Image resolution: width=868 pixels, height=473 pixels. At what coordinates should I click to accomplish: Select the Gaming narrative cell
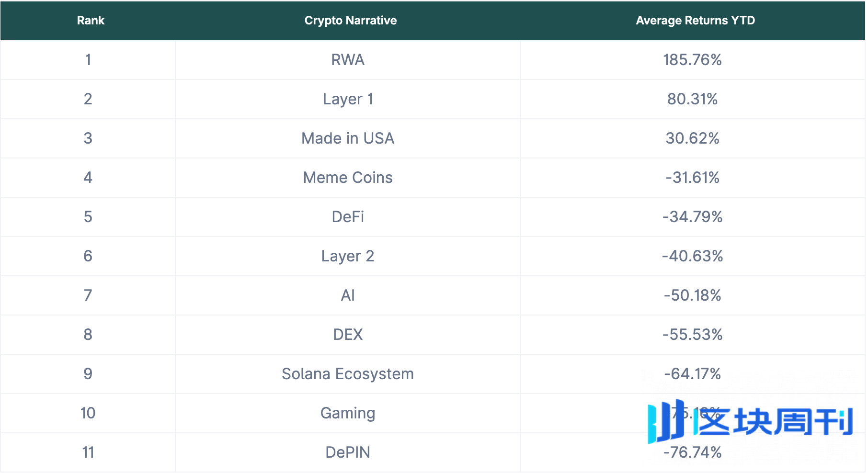click(348, 413)
